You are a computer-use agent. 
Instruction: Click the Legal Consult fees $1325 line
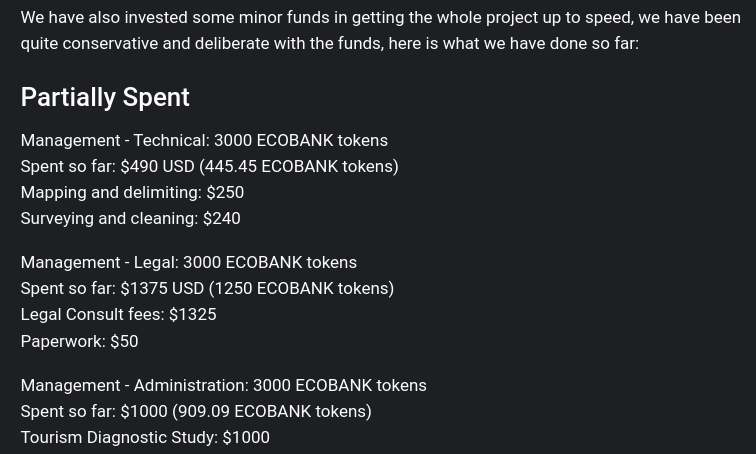(x=119, y=314)
